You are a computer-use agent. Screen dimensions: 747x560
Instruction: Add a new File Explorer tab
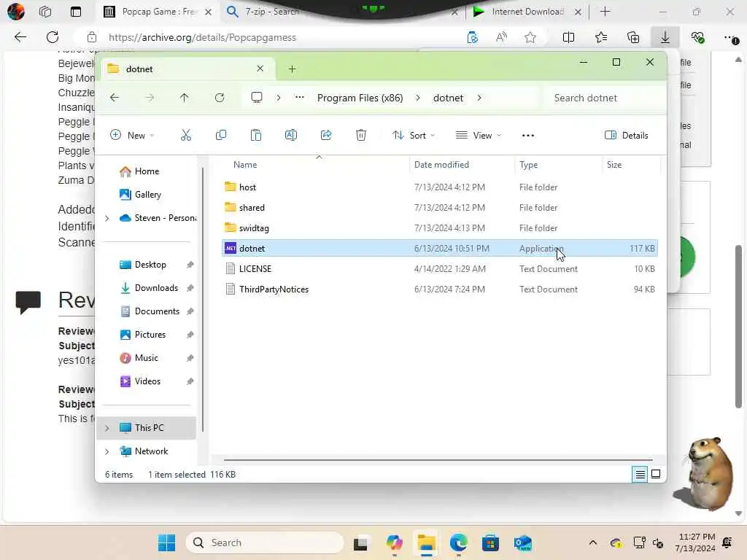click(x=292, y=69)
